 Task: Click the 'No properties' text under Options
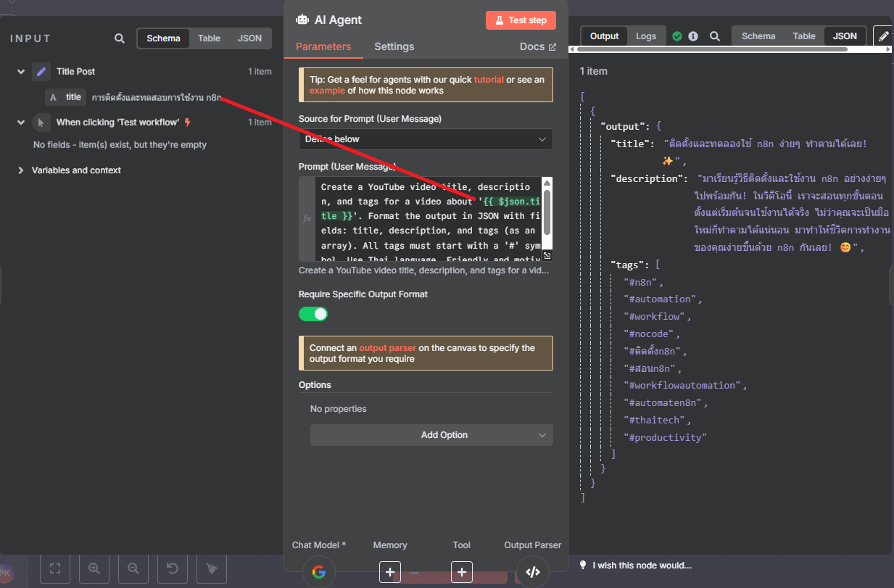tap(339, 409)
